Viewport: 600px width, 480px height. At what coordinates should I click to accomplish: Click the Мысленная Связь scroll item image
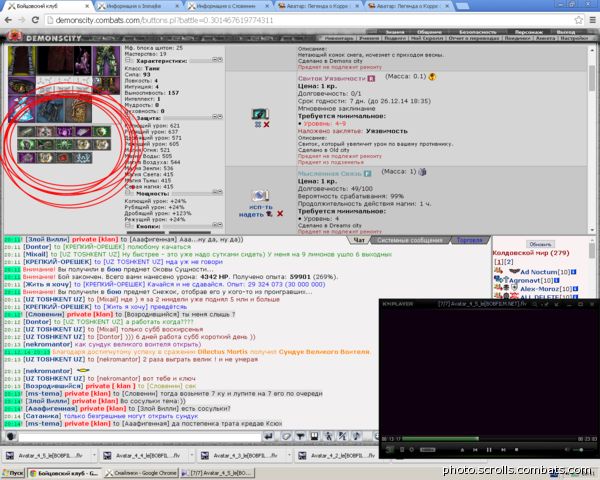260,196
